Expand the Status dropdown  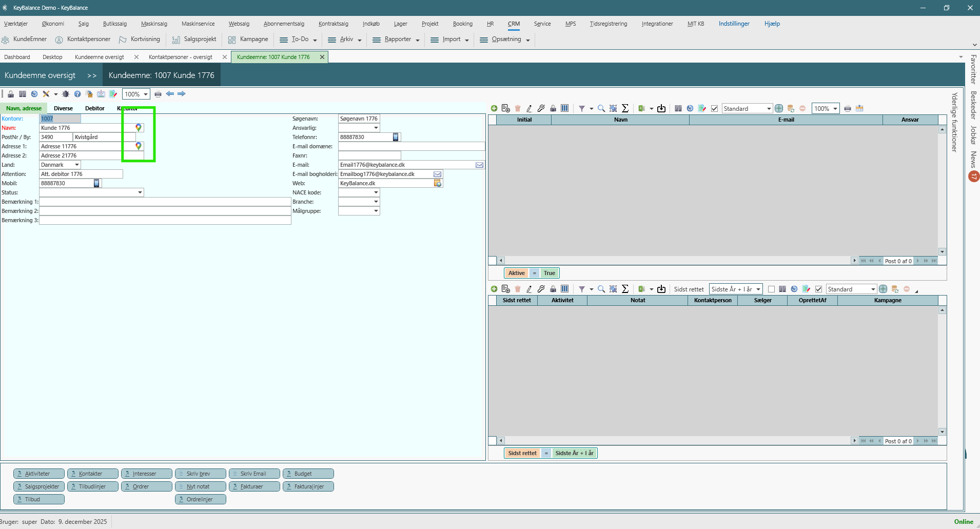tap(140, 192)
